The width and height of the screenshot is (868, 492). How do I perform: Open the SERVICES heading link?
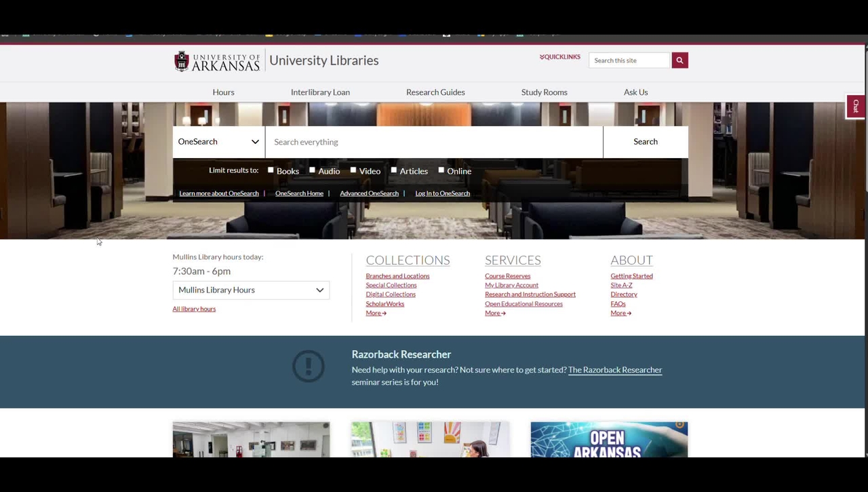click(513, 260)
